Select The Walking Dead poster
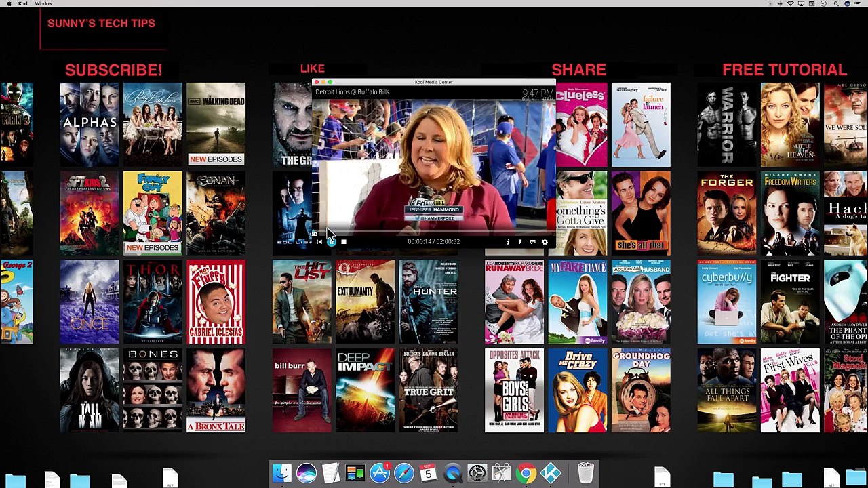The image size is (868, 488). click(216, 125)
